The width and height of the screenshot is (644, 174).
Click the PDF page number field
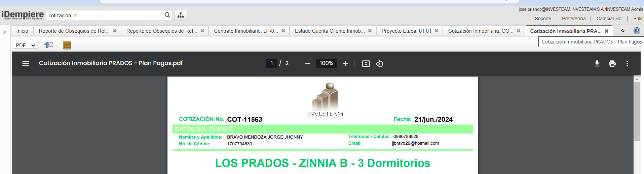272,63
